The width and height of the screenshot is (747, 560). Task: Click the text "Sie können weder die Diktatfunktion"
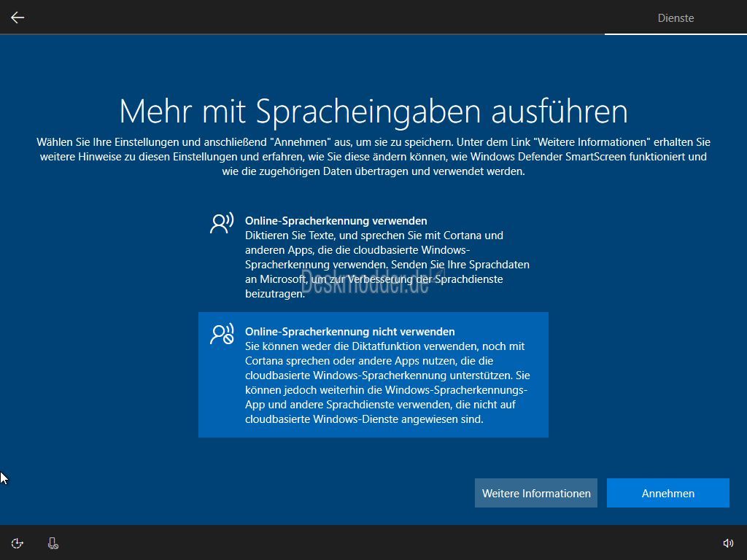[387, 382]
